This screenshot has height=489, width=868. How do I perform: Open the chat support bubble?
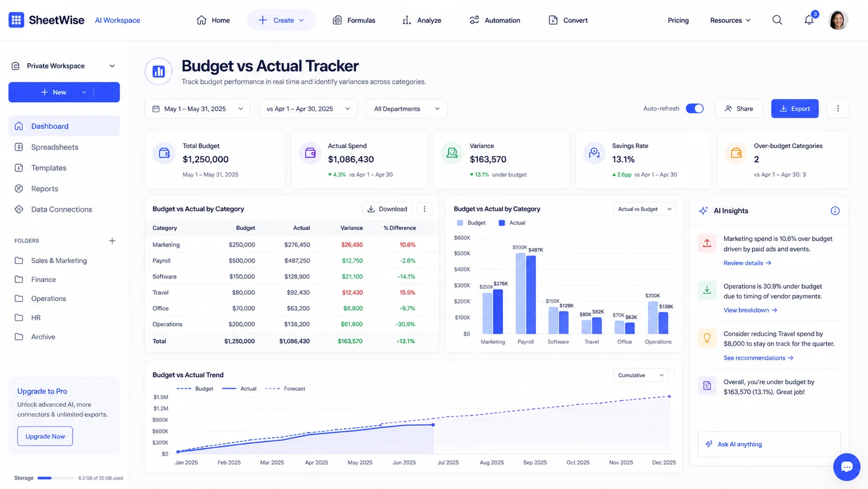846,467
